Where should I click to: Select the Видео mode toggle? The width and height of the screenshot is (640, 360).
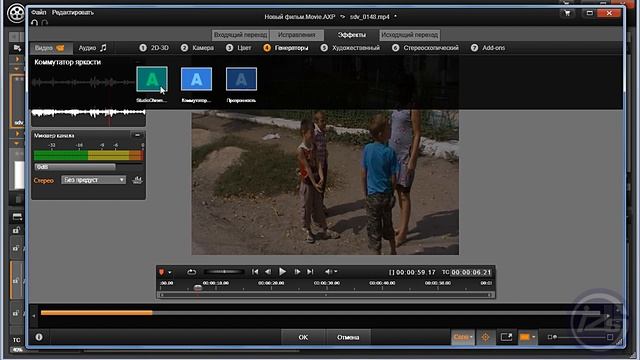pyautogui.click(x=51, y=48)
